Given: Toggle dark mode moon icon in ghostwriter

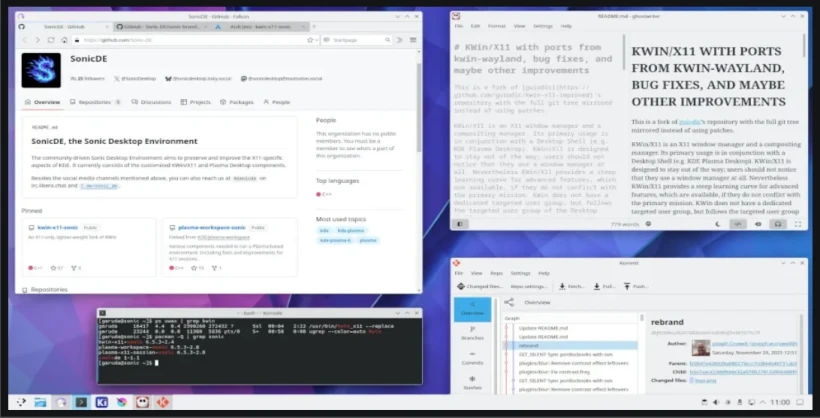Looking at the screenshot, I should tap(718, 224).
